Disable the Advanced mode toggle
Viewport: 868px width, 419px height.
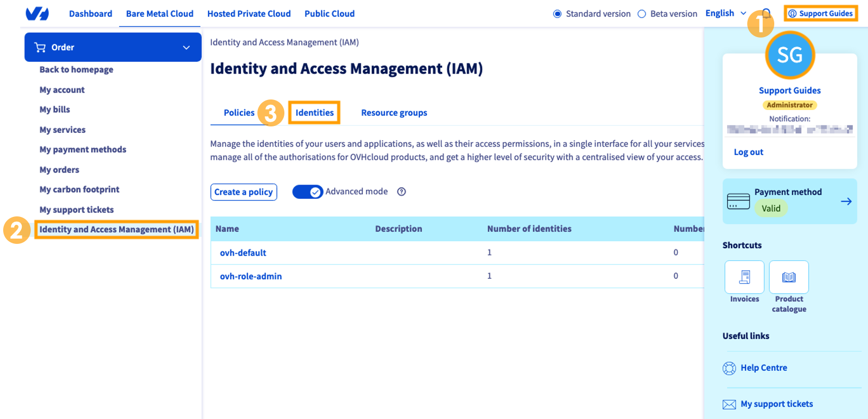pyautogui.click(x=308, y=192)
